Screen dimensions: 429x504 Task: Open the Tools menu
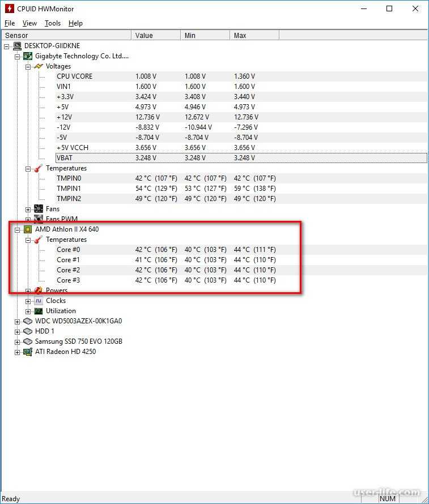point(52,23)
